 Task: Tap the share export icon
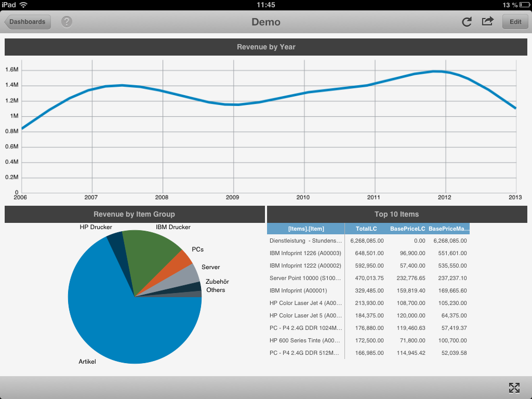pyautogui.click(x=487, y=21)
